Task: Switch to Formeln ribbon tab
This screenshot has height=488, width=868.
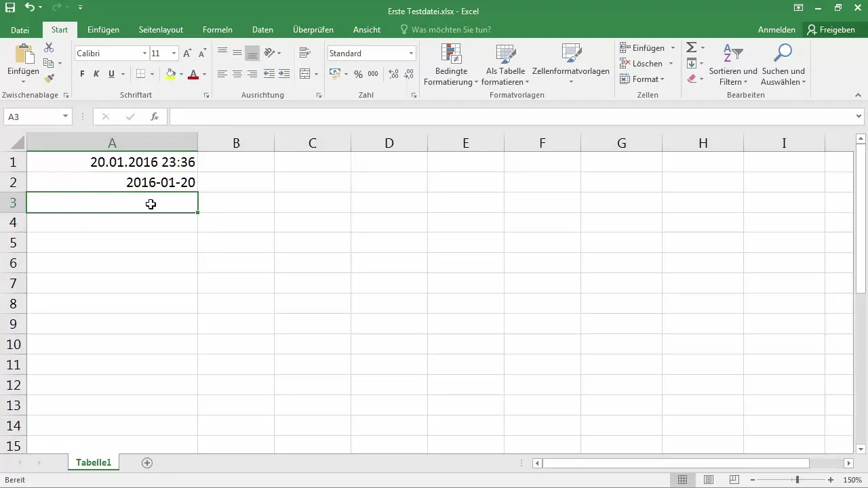Action: tap(218, 30)
